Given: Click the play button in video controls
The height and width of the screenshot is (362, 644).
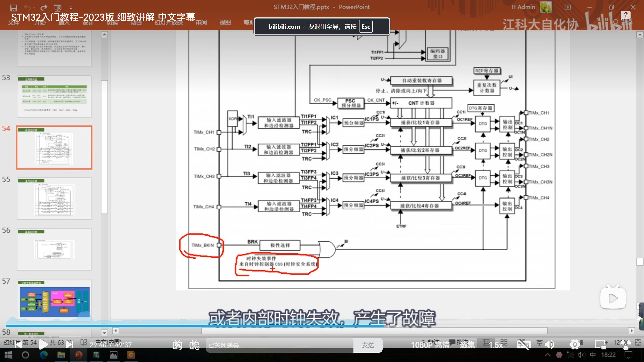Looking at the screenshot, I should (x=43, y=345).
